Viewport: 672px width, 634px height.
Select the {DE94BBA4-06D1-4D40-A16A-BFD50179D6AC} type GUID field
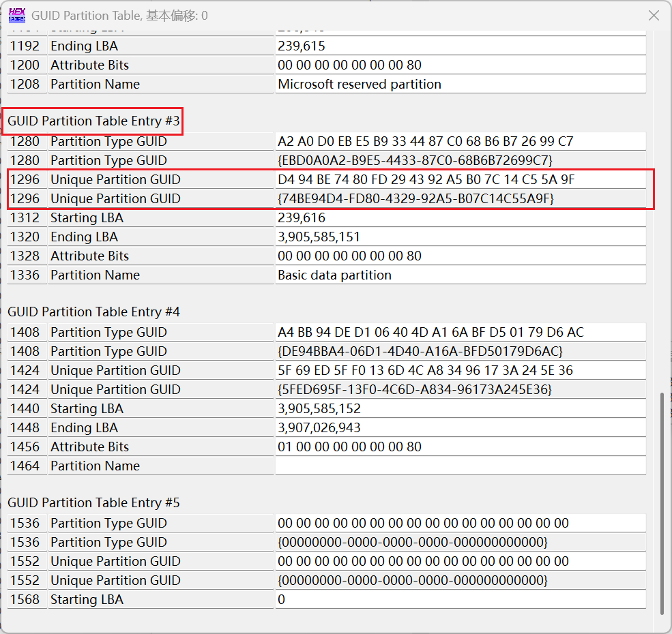pos(420,351)
